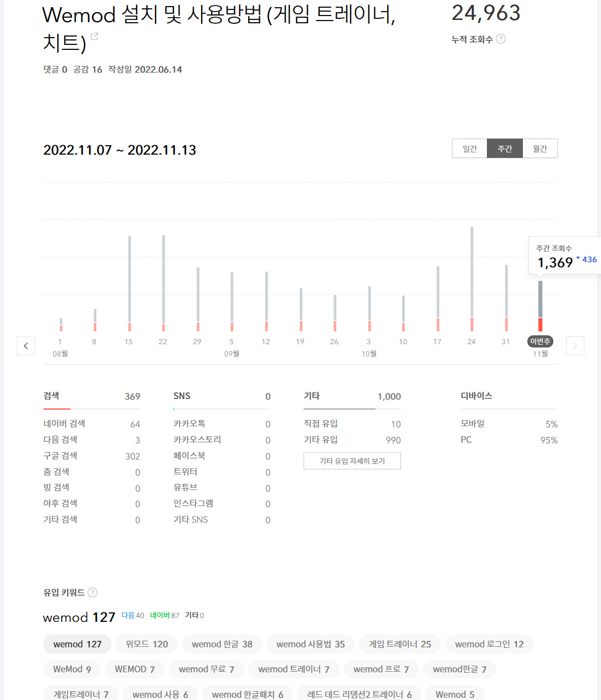
Task: Select keyword chip wemod 프로 7
Action: 381,669
